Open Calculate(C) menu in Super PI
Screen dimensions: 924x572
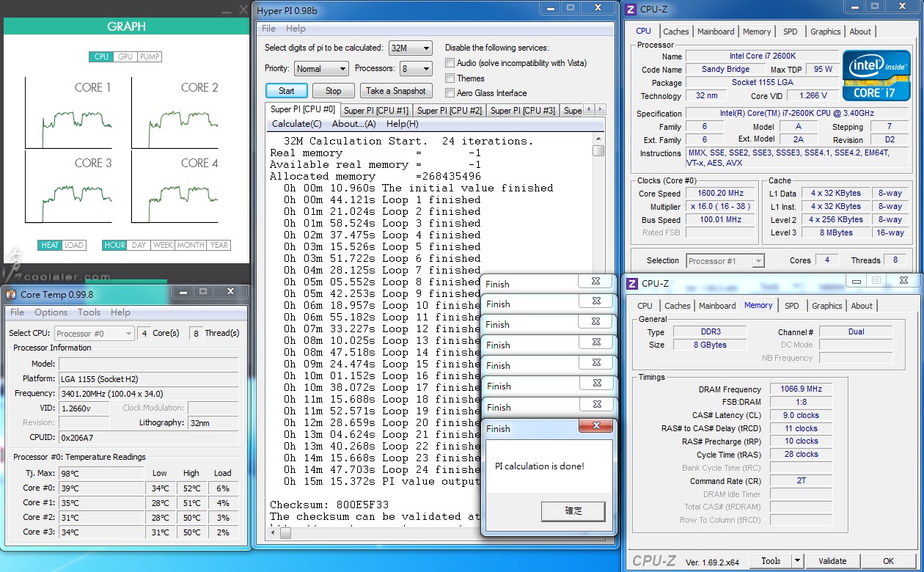(x=297, y=124)
